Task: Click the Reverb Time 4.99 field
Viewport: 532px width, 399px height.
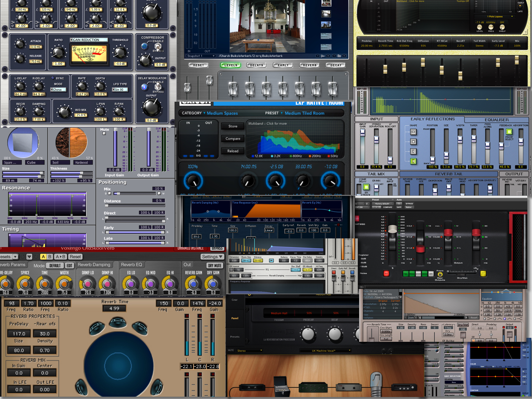Action: (x=114, y=309)
